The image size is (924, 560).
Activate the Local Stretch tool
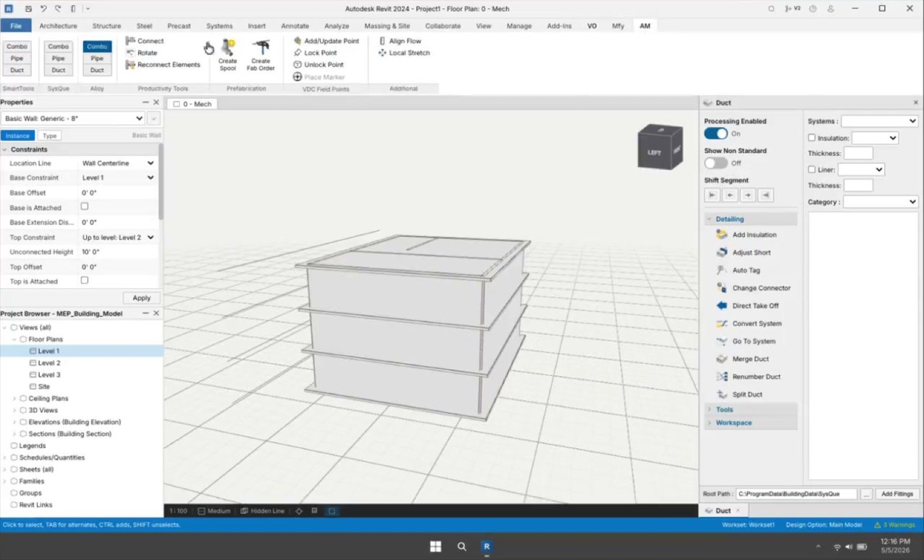pos(404,53)
